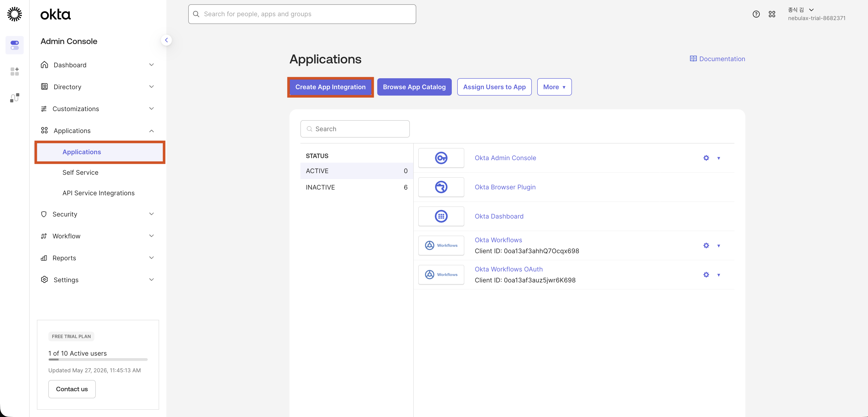868x417 pixels.
Task: Click the active users progress bar
Action: [x=98, y=359]
